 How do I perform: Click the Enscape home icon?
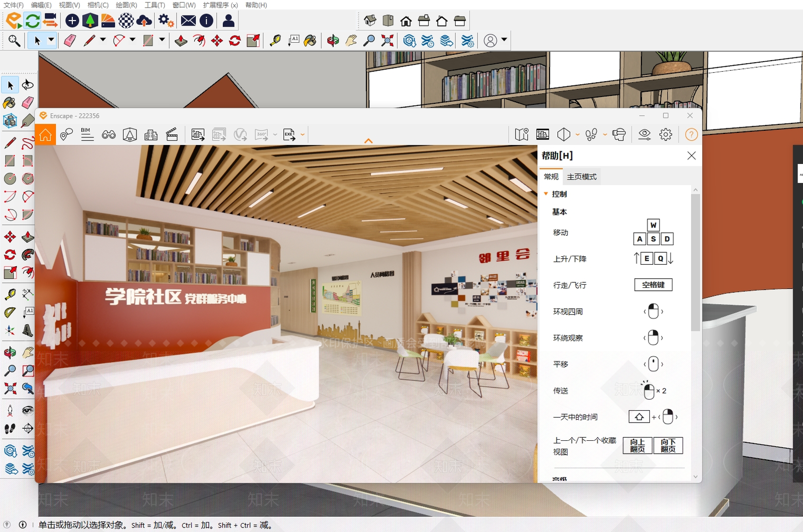45,134
